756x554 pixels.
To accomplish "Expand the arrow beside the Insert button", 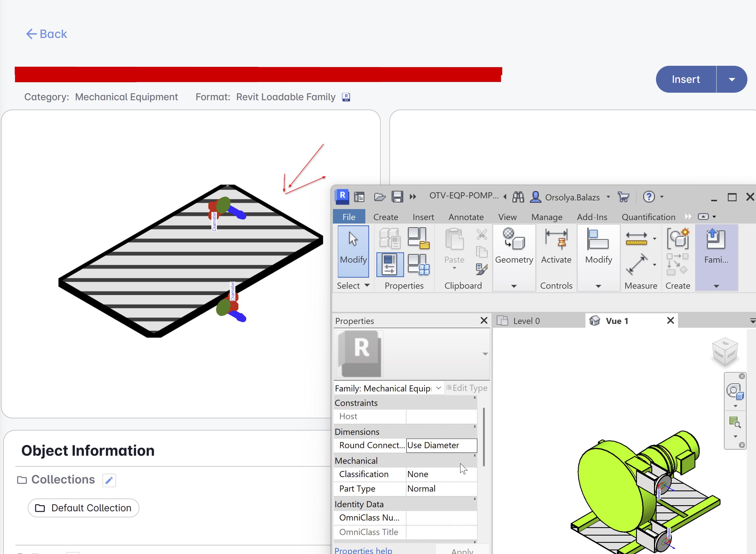I will click(x=731, y=79).
